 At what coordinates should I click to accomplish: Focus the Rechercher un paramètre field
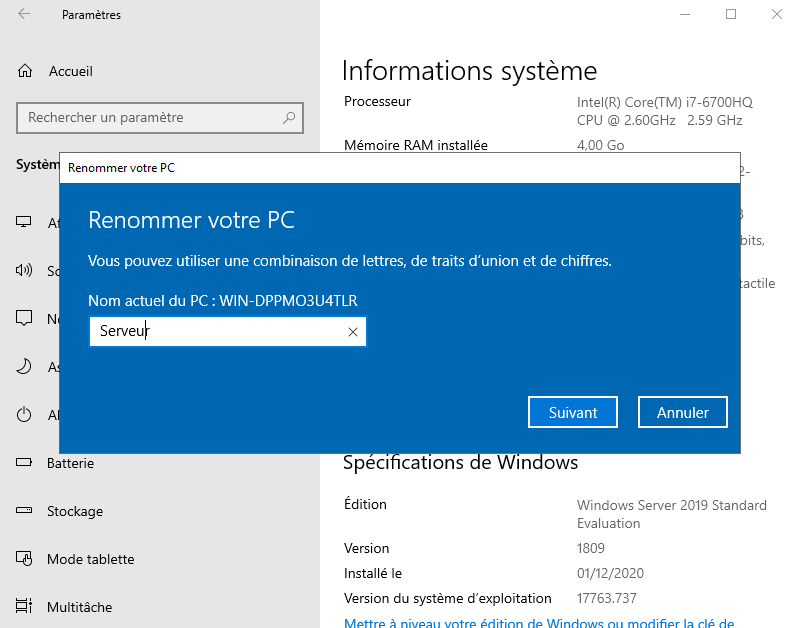click(160, 118)
